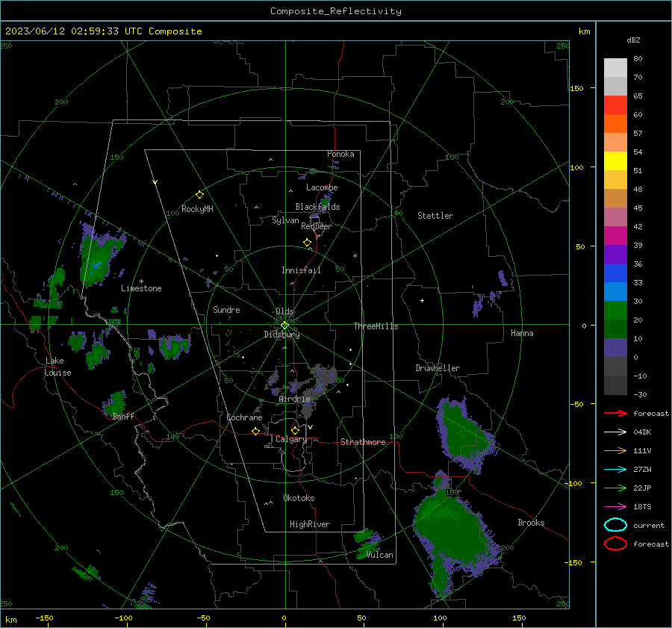
Task: Click the 42 dBZ magenta color swatch
Action: (x=615, y=235)
